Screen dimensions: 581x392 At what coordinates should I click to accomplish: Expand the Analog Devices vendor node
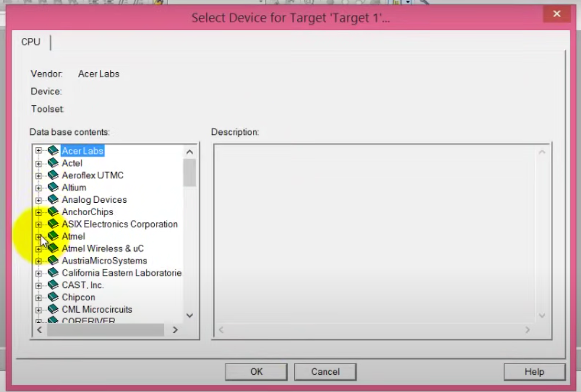[x=39, y=200]
